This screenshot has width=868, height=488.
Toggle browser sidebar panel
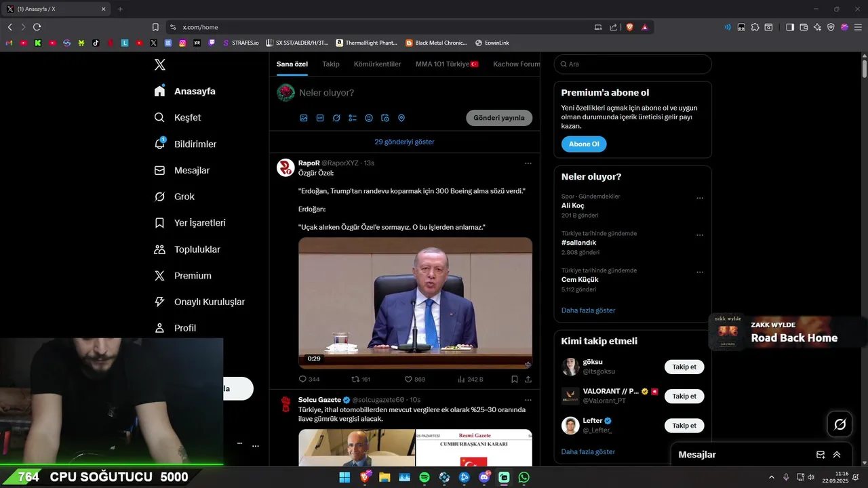tap(790, 27)
